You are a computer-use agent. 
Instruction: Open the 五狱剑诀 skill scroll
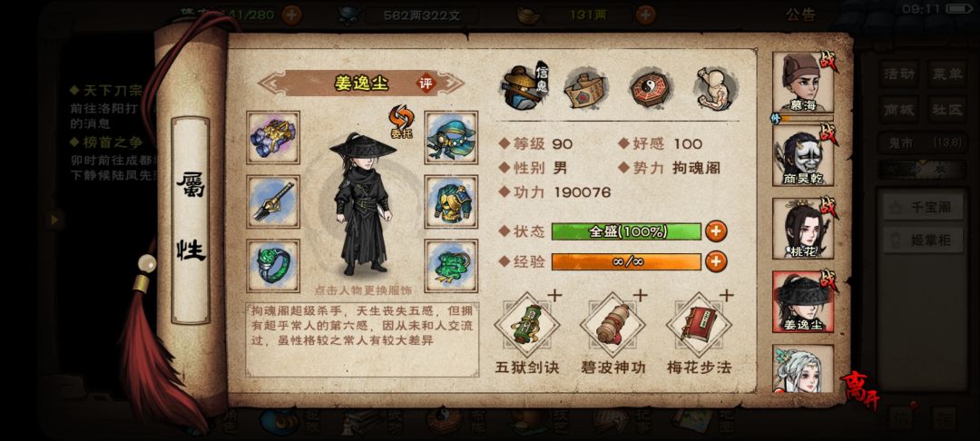coord(527,325)
